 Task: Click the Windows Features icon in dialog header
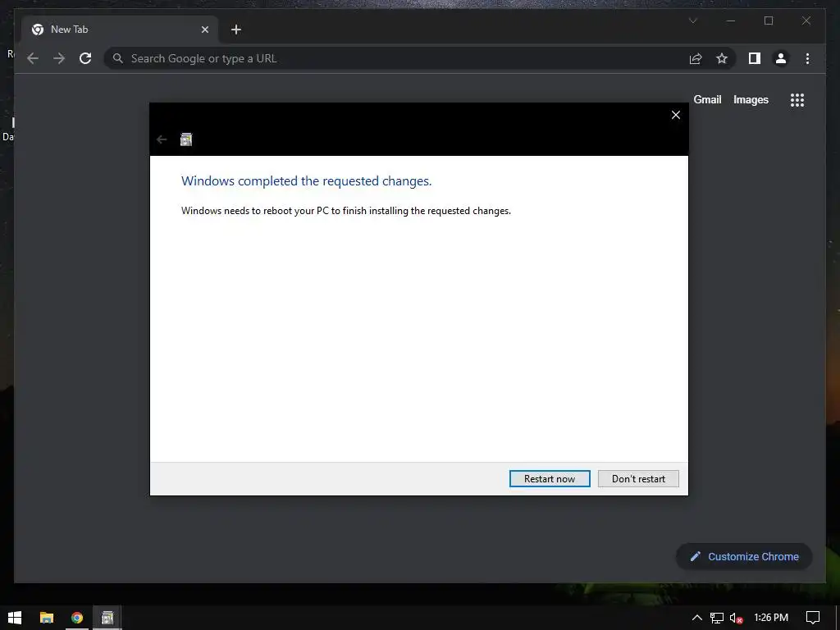186,139
